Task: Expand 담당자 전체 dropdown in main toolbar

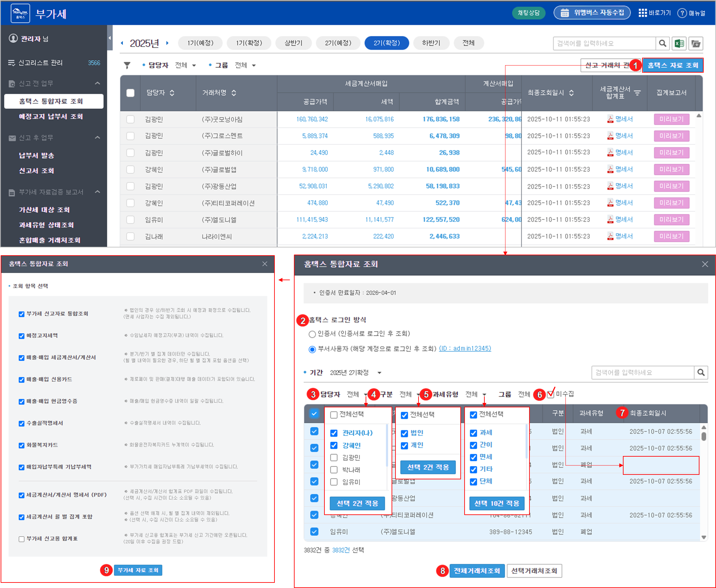Action: point(185,65)
